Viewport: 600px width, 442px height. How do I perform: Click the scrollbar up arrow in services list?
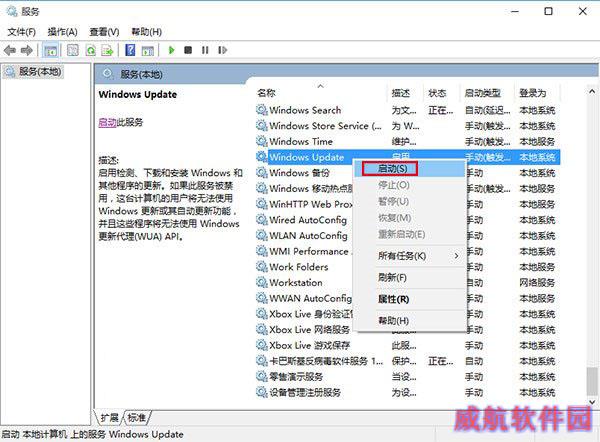592,91
